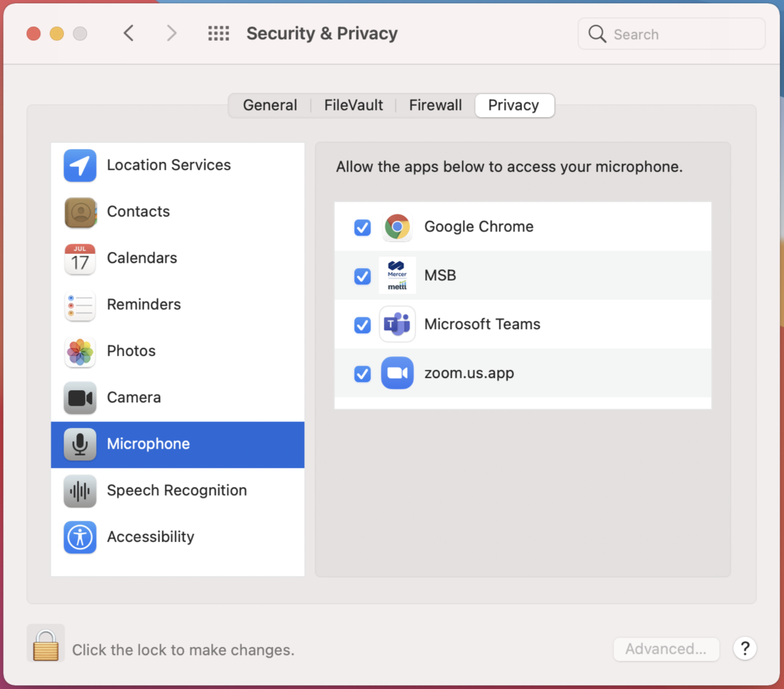The height and width of the screenshot is (689, 784).
Task: Click the lock icon to make changes
Action: point(46,645)
